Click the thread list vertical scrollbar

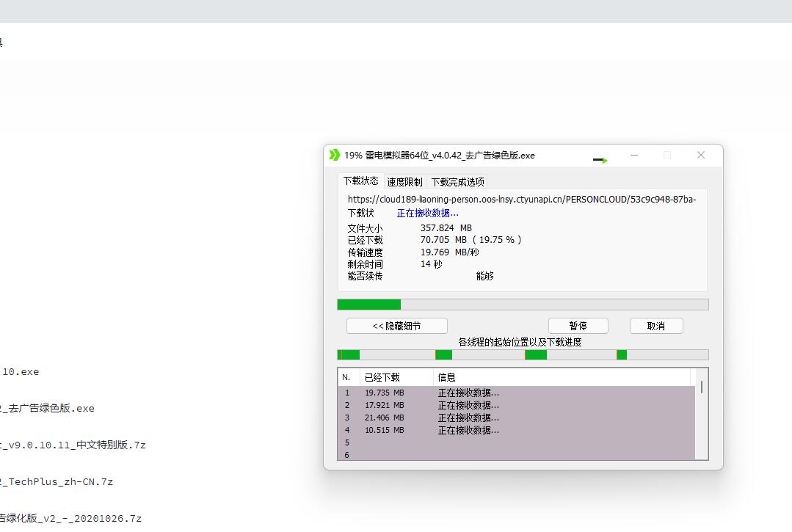tap(702, 414)
